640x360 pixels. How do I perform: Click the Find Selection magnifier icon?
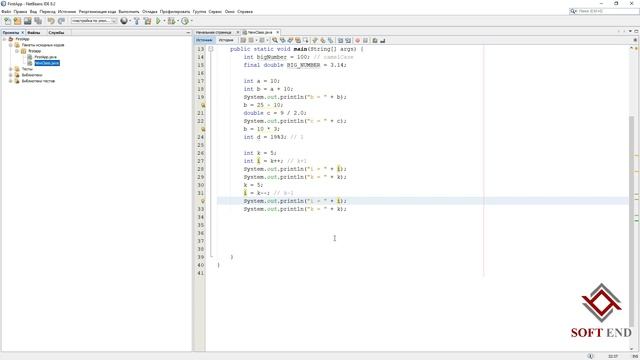[x=275, y=40]
